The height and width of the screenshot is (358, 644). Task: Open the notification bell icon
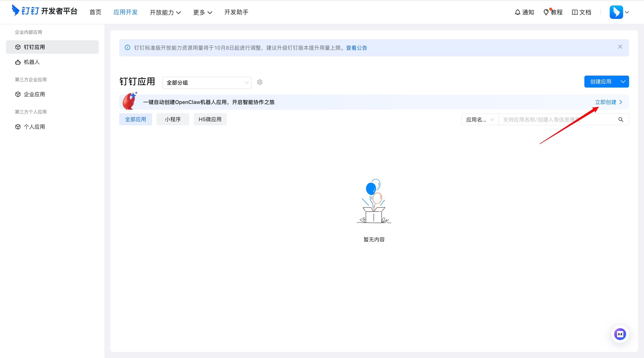point(517,12)
